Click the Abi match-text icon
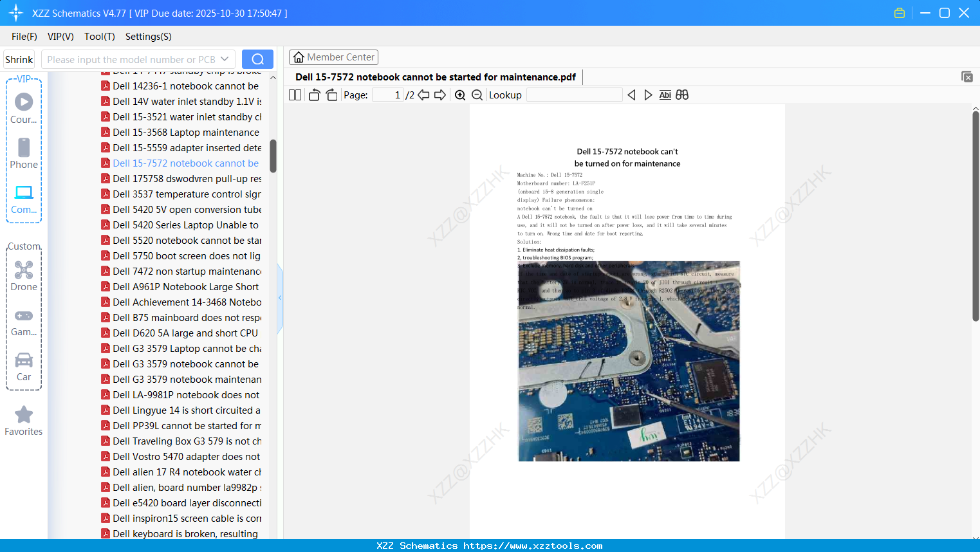This screenshot has height=552, width=980. tap(665, 95)
